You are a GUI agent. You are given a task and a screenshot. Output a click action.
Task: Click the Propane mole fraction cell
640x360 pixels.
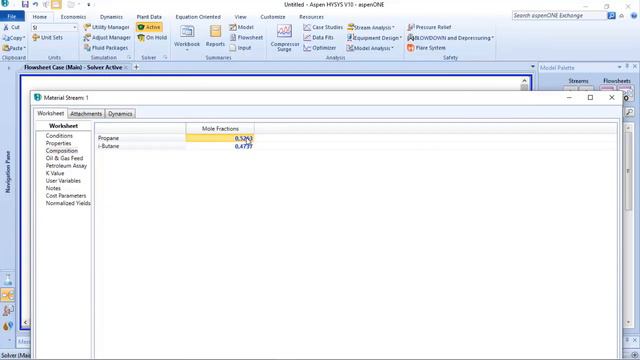220,138
